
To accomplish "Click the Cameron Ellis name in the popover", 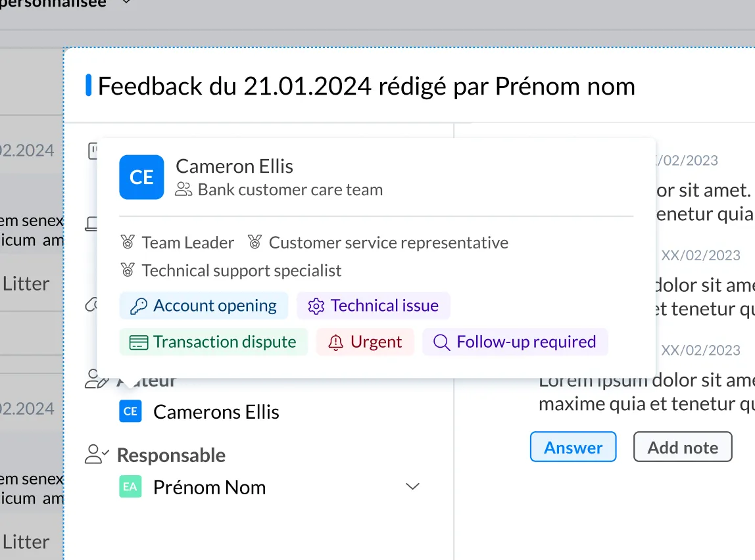I will 234,166.
